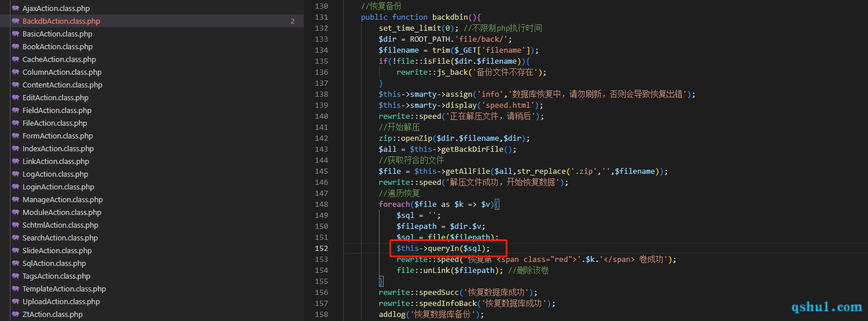
Task: Click the "$filename = trim($_GET['filename']);" line
Action: (459, 50)
